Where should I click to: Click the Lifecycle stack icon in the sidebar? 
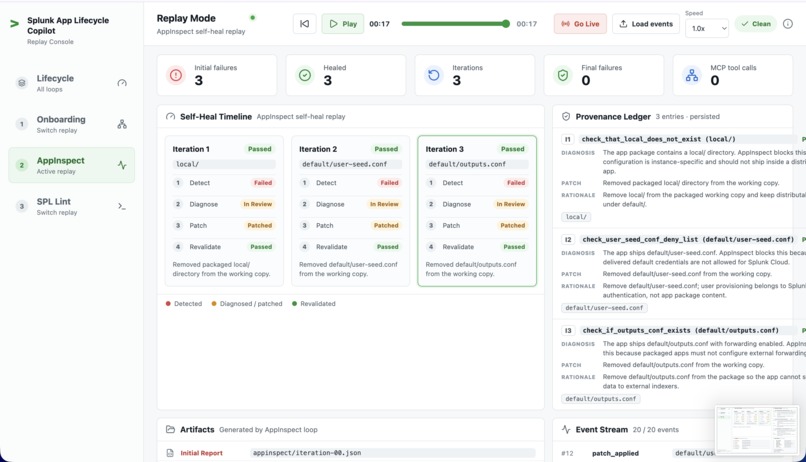pos(22,83)
